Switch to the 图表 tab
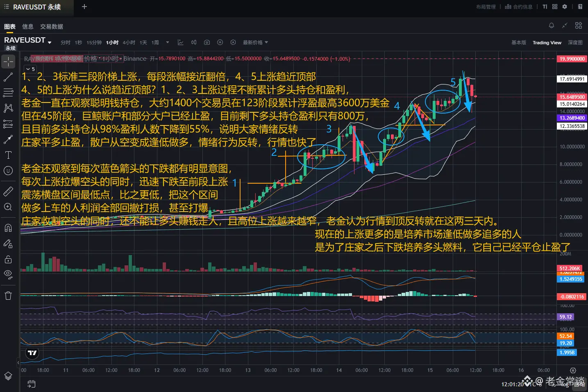Screen dimensions: 588x392 point(10,27)
